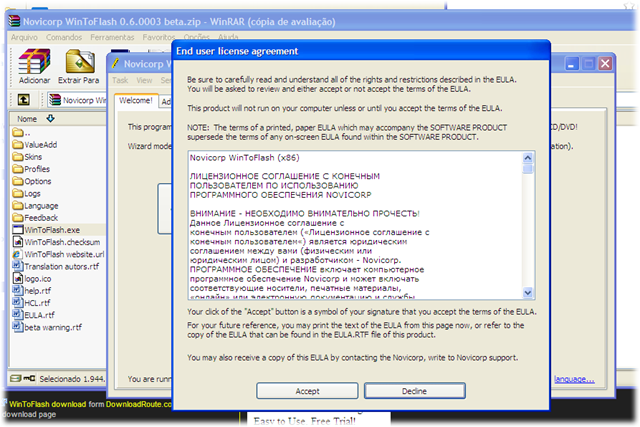Screen dimensions: 640x427
Task: Select the help.rtf file
Action: (32, 291)
